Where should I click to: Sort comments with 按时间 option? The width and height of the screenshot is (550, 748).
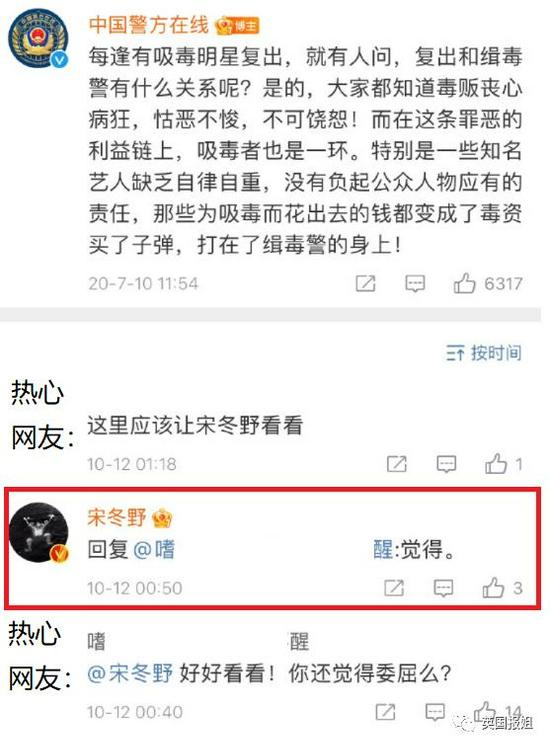click(x=484, y=353)
